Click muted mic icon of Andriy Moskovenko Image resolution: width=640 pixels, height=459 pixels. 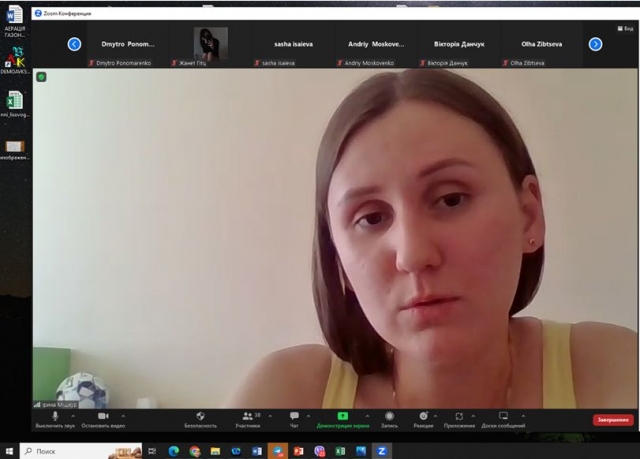click(x=340, y=63)
